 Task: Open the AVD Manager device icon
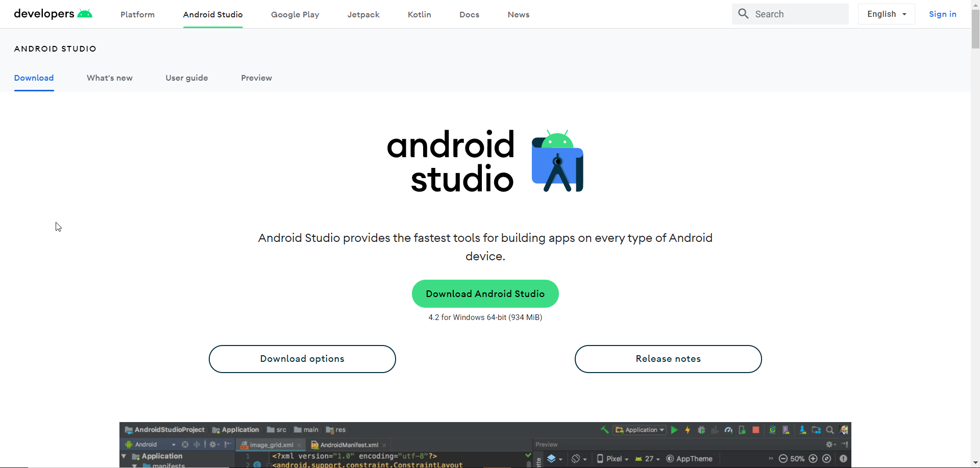(x=787, y=430)
